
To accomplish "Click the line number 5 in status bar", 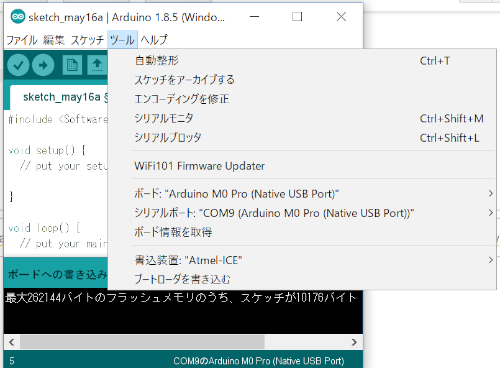I will click(x=12, y=361).
